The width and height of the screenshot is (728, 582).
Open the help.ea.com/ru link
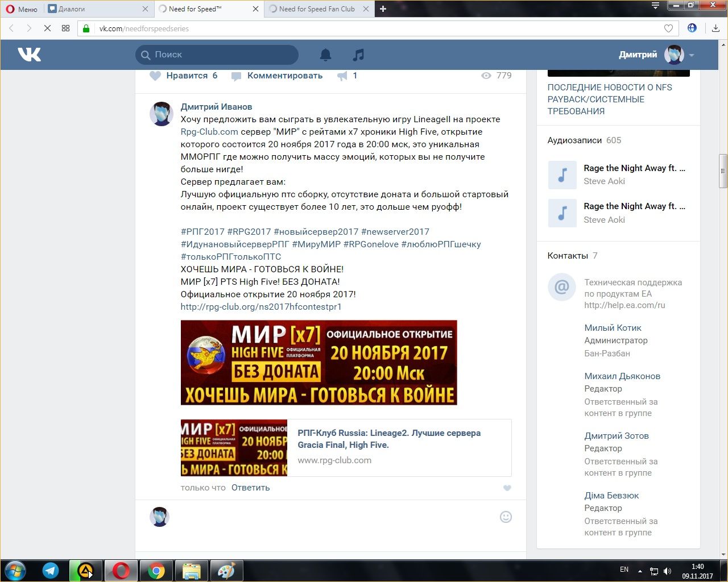tap(624, 305)
